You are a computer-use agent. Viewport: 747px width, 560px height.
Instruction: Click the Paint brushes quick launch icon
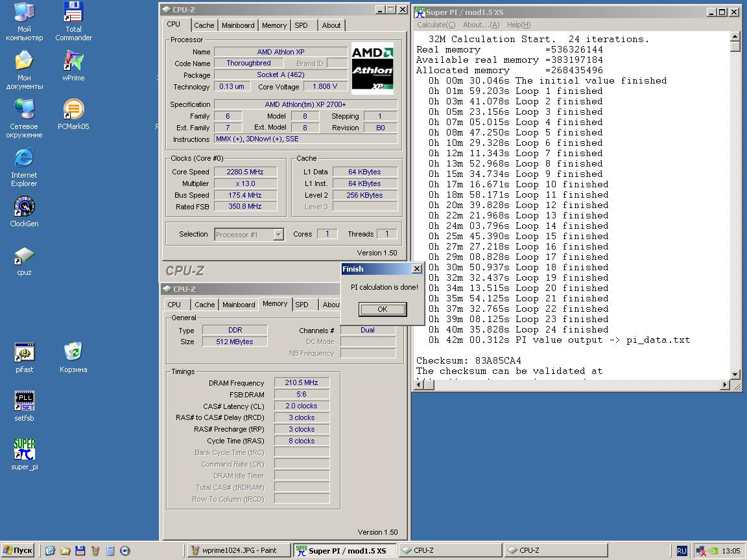pyautogui.click(x=95, y=550)
